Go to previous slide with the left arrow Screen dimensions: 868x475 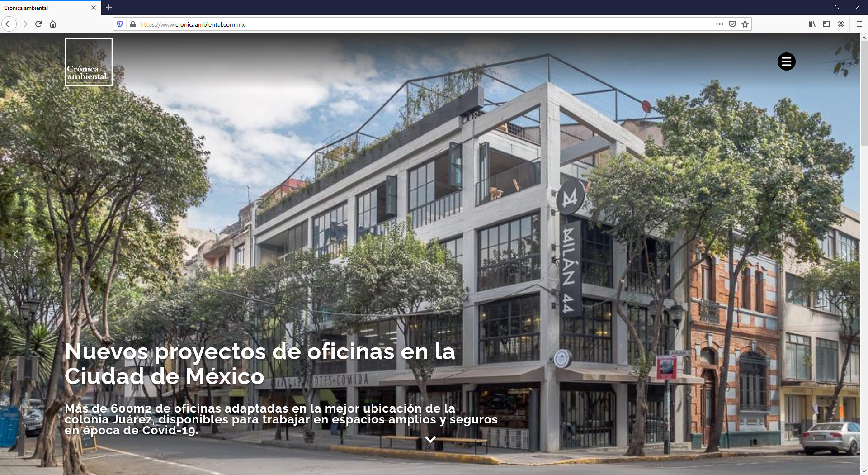pos(16,254)
